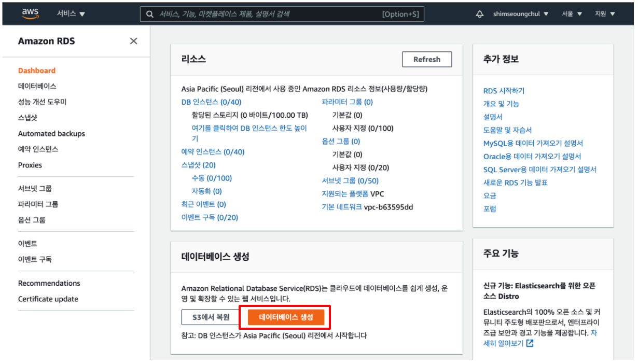Open MySQL용 데이터 가져오기 설명서 link
This screenshot has width=638, height=364.
(533, 144)
